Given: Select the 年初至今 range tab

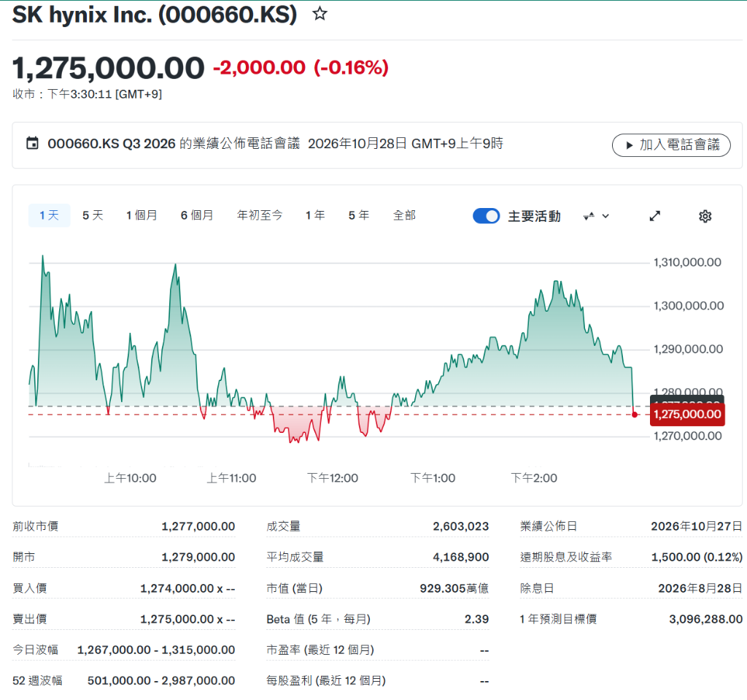Looking at the screenshot, I should pyautogui.click(x=260, y=215).
